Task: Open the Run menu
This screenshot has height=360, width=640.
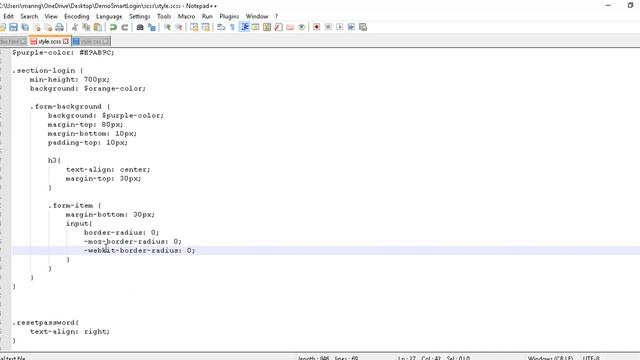Action: pyautogui.click(x=207, y=16)
